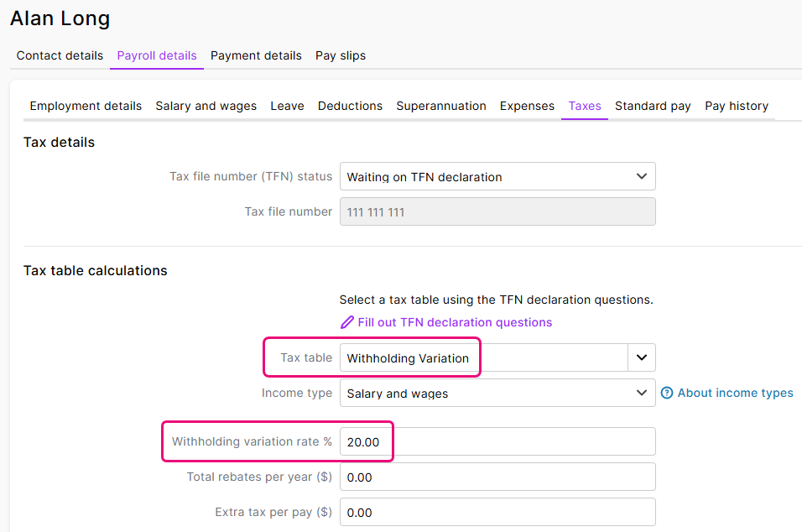Open the Expenses tab
The height and width of the screenshot is (532, 802).
pos(527,106)
